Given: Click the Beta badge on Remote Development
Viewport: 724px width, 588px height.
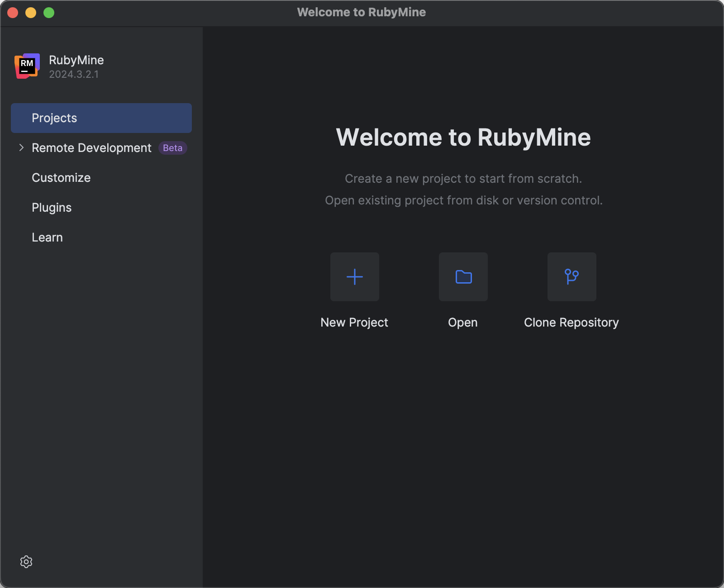Looking at the screenshot, I should [x=172, y=148].
